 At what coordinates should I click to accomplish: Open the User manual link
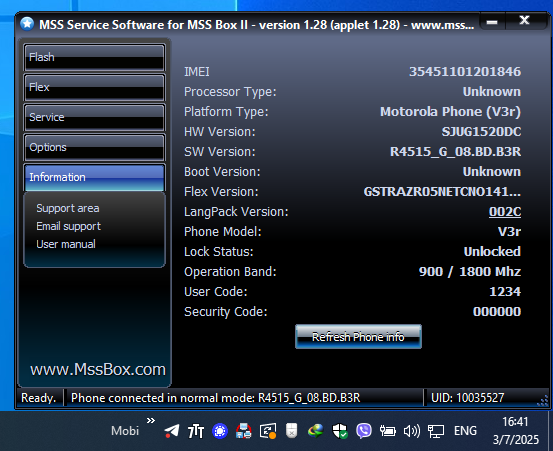pyautogui.click(x=66, y=244)
